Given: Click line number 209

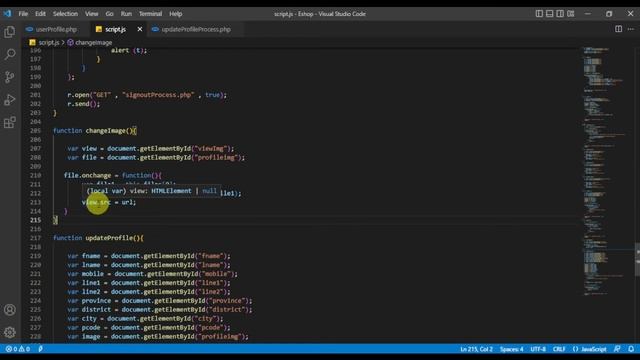Looking at the screenshot, I should tap(36, 167).
